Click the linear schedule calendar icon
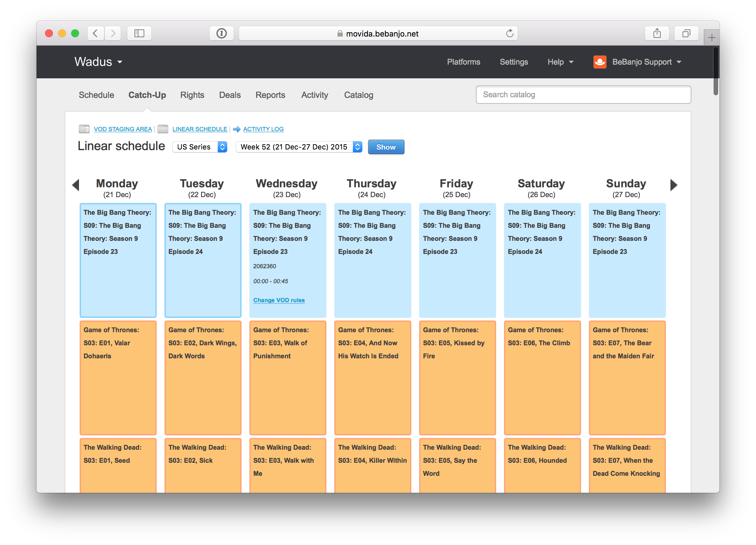Viewport: 756px width, 545px height. pos(163,129)
